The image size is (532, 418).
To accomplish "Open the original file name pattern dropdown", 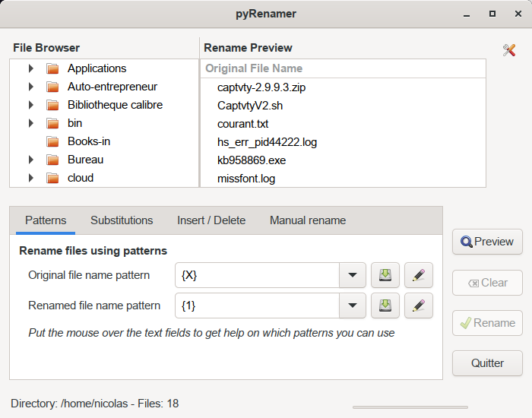I will pos(352,275).
